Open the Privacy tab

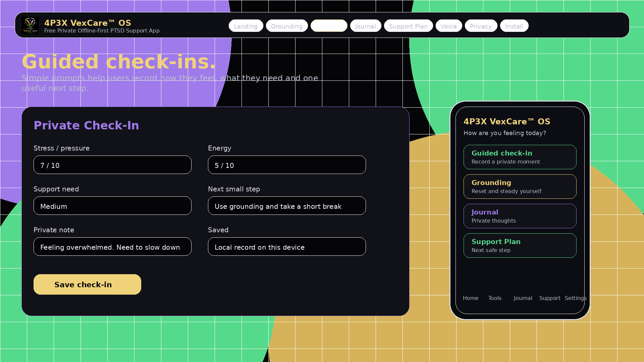click(481, 26)
